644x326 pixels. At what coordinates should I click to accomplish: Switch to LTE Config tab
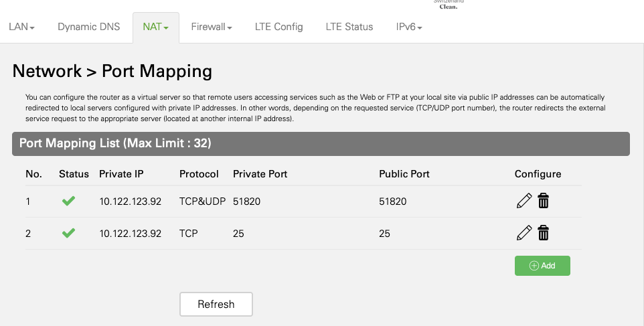[279, 27]
